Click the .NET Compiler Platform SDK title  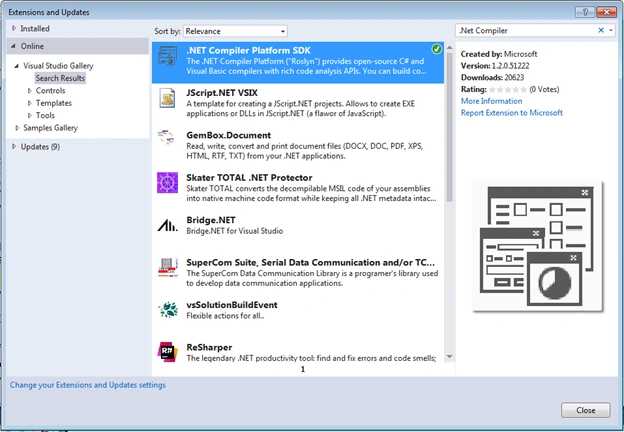pyautogui.click(x=248, y=50)
